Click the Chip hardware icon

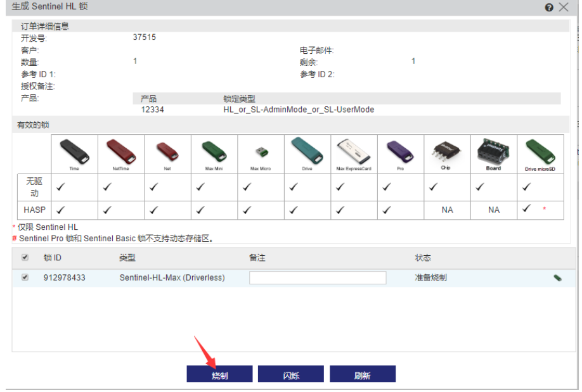point(447,152)
